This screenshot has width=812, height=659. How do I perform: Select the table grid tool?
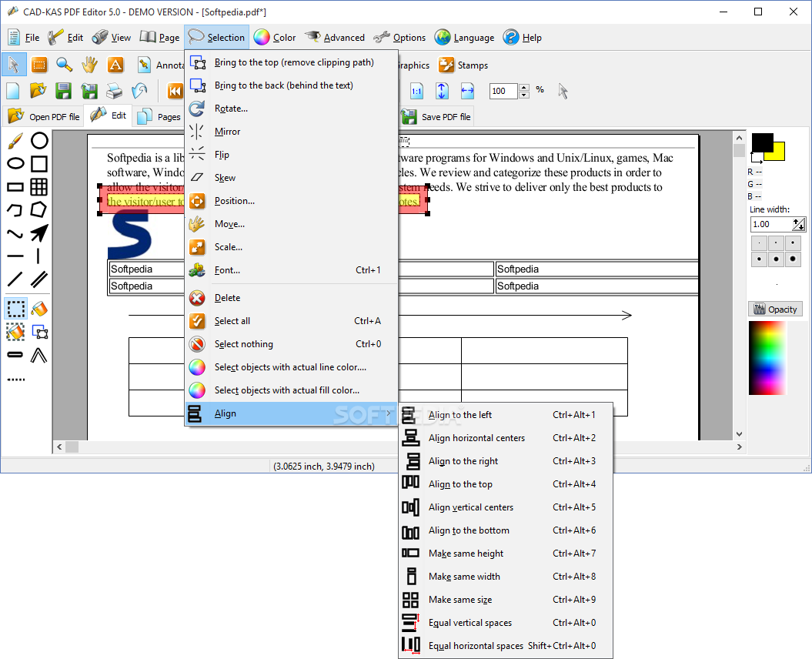pyautogui.click(x=39, y=186)
